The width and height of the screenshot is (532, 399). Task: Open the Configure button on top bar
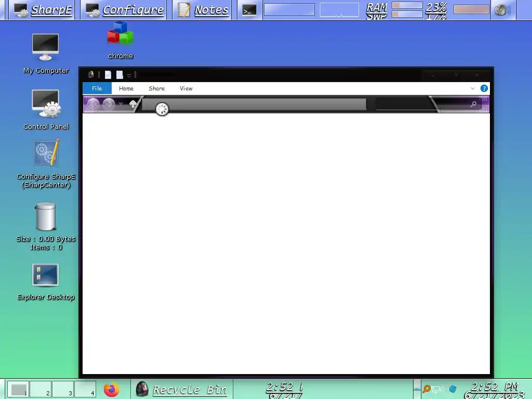125,10
